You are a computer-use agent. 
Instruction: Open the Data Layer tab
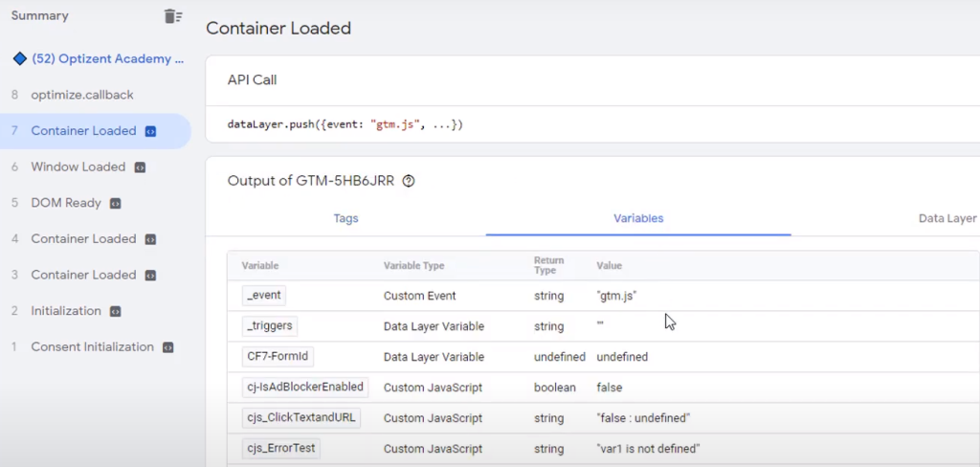coord(947,218)
